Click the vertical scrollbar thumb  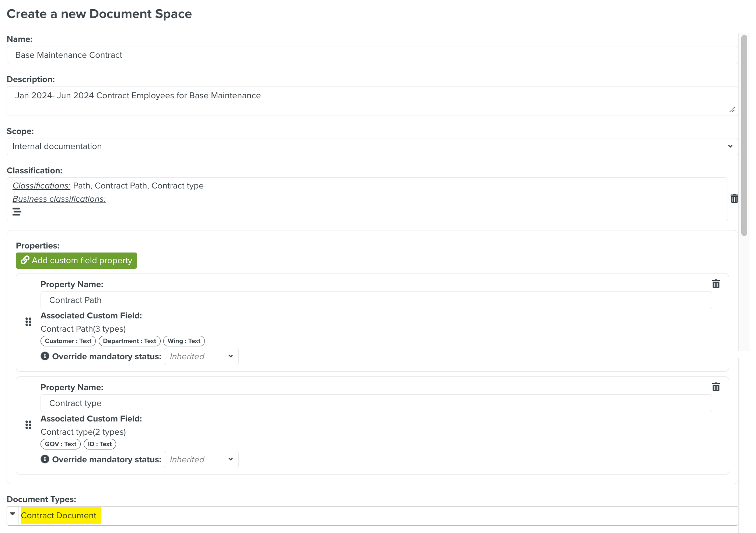coord(744,135)
